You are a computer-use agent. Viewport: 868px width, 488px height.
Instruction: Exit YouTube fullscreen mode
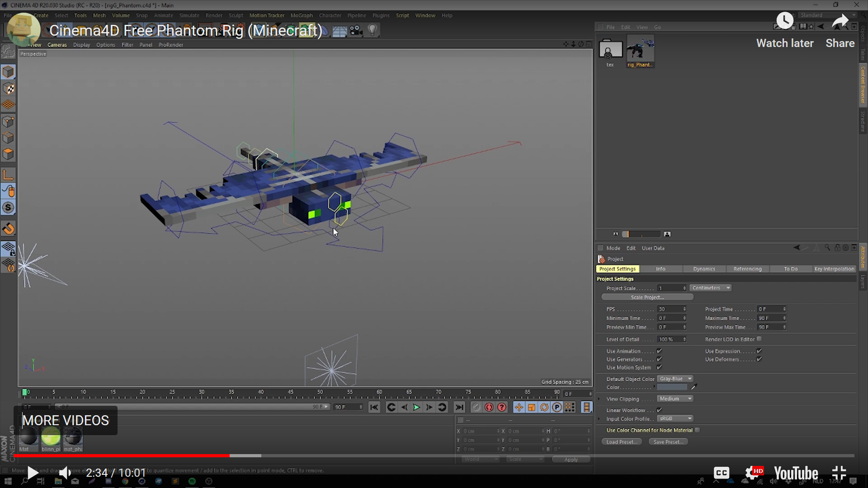839,473
